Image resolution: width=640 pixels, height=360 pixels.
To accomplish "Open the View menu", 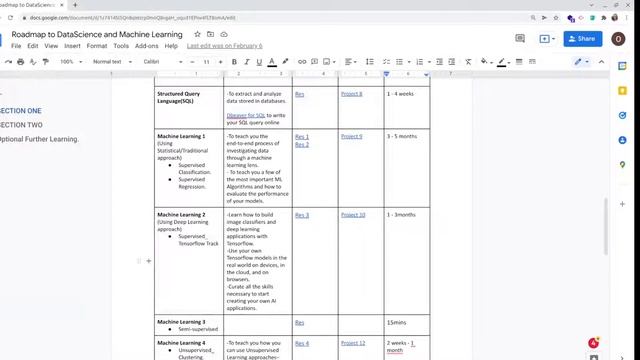I will pyautogui.click(x=51, y=46).
